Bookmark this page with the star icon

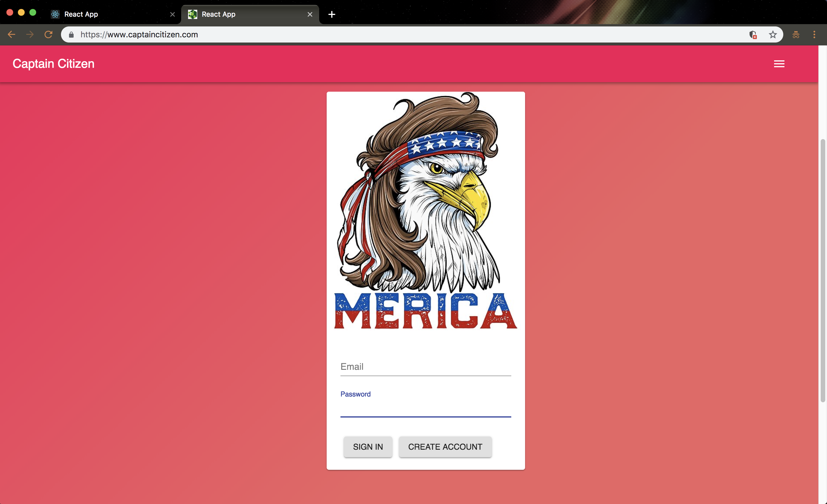click(x=773, y=34)
